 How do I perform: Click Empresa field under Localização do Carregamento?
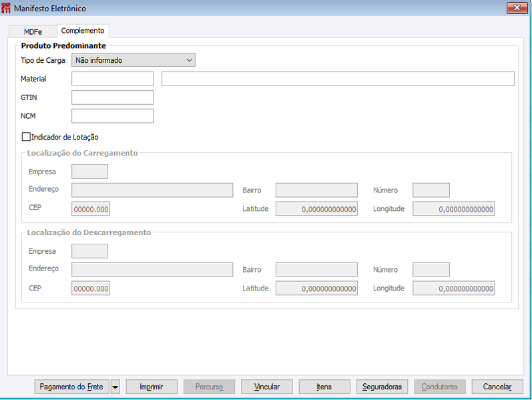89,172
